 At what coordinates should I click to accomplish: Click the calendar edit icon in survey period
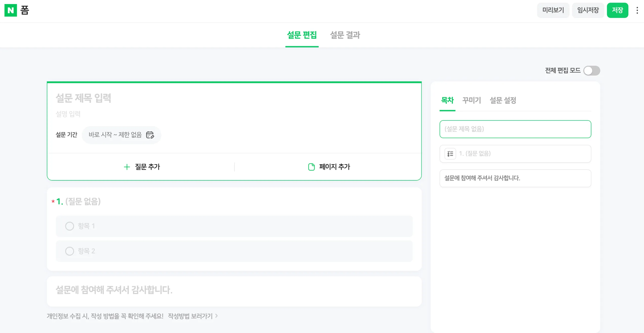(x=150, y=135)
